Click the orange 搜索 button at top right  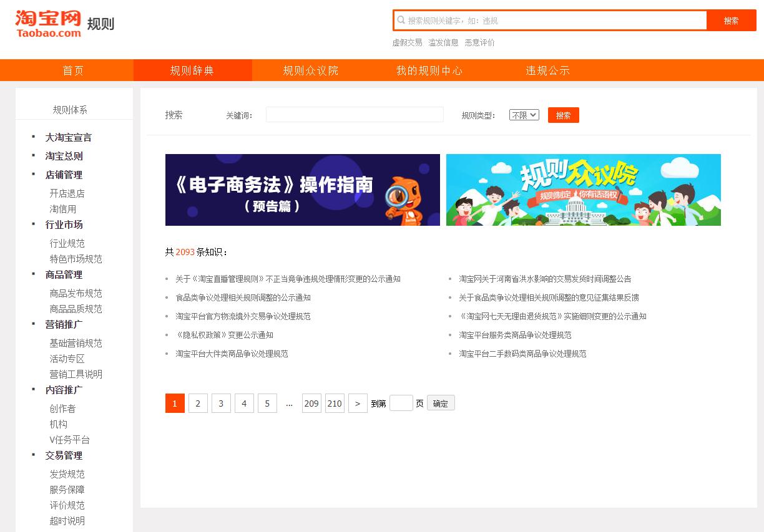point(731,21)
